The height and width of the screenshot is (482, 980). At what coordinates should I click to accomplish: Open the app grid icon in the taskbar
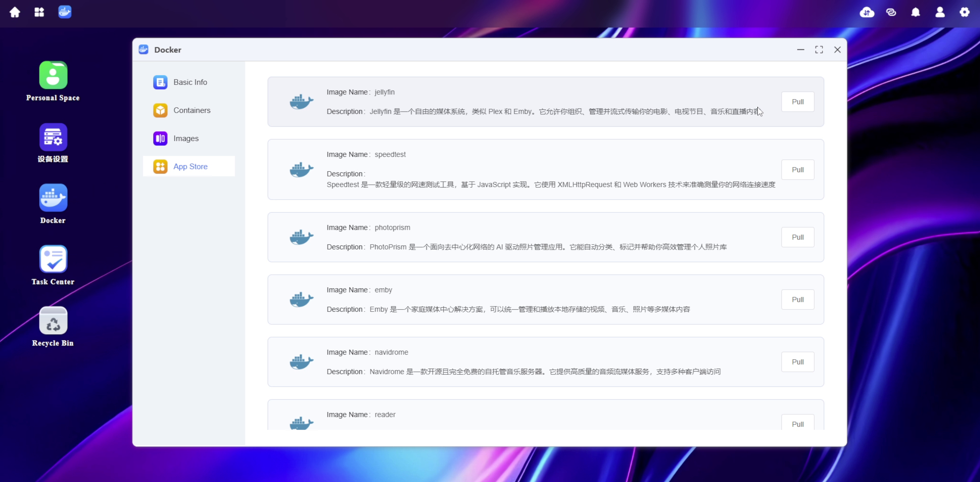coord(39,12)
